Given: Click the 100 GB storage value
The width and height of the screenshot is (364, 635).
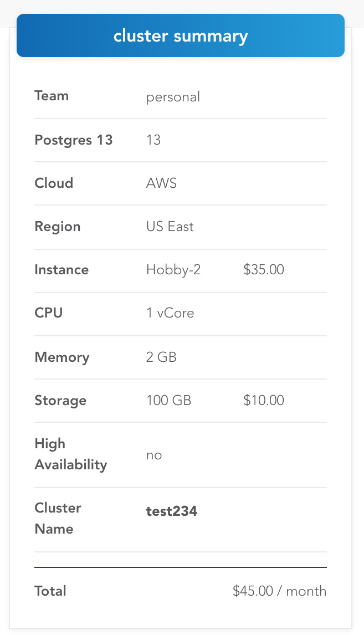Looking at the screenshot, I should tap(168, 400).
